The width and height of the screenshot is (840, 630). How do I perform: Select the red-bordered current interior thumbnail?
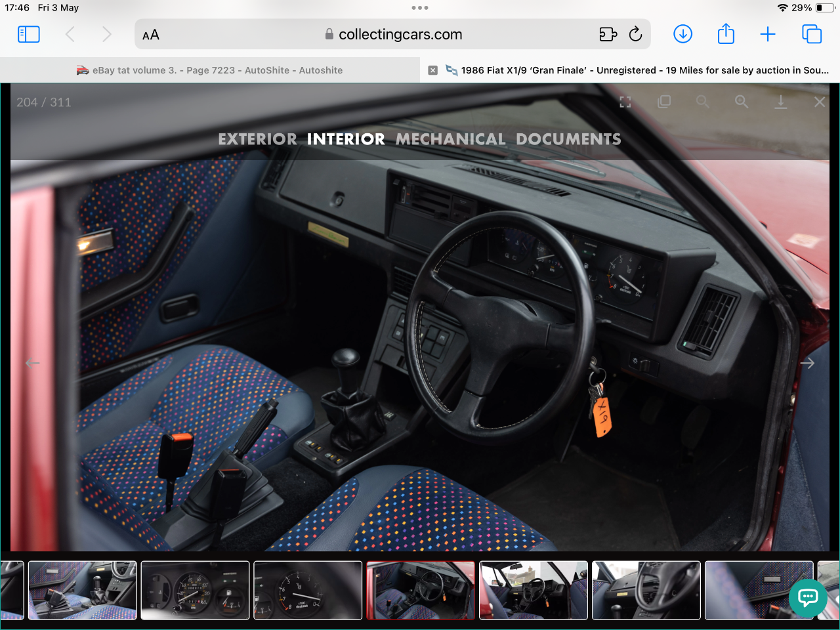coord(421,590)
